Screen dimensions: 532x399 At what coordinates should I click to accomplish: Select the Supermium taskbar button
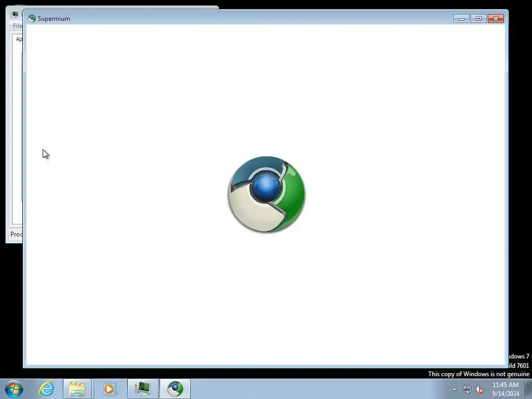[x=175, y=389]
